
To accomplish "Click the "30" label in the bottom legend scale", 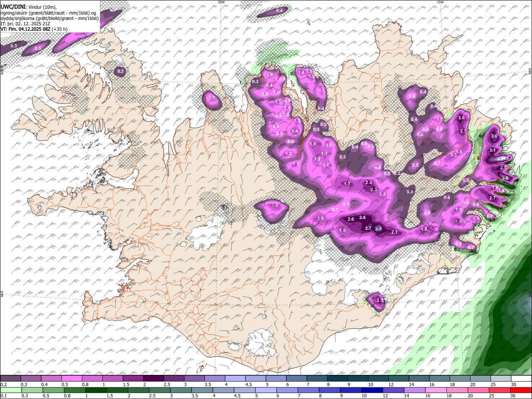I will coord(513,396).
